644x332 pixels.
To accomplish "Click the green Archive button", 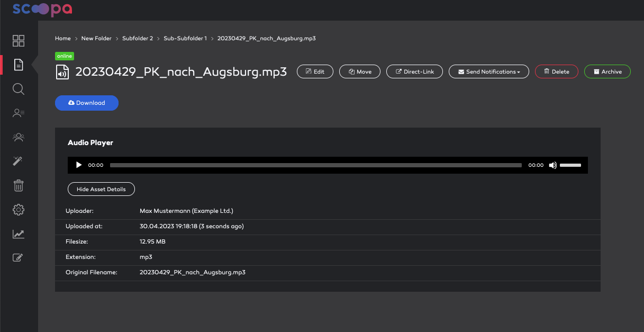I will [x=607, y=71].
